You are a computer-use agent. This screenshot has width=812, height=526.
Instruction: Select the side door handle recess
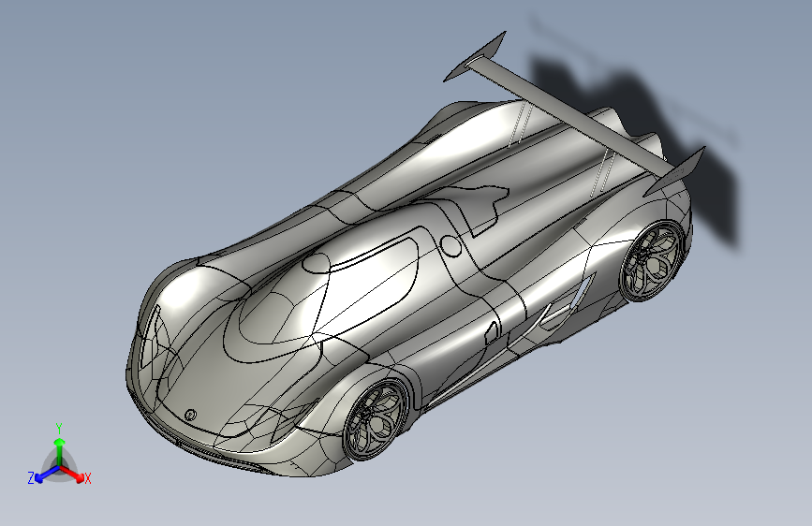coord(491,332)
